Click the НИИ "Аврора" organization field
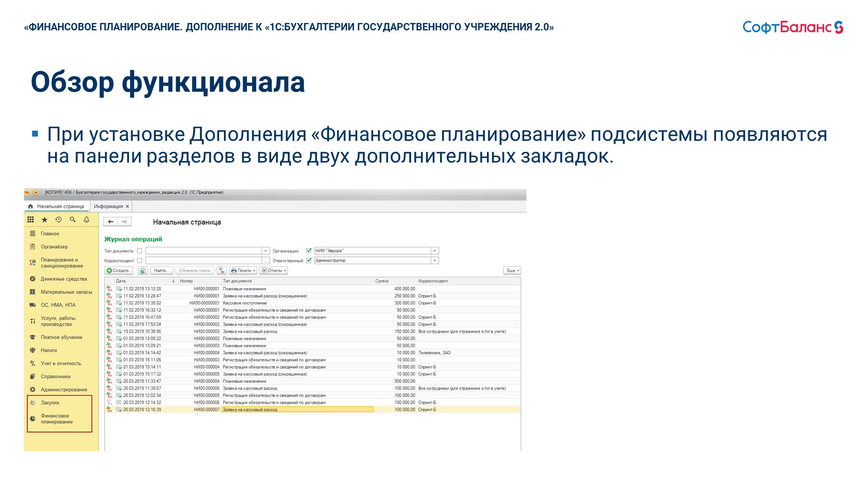This screenshot has width=868, height=488. [372, 251]
